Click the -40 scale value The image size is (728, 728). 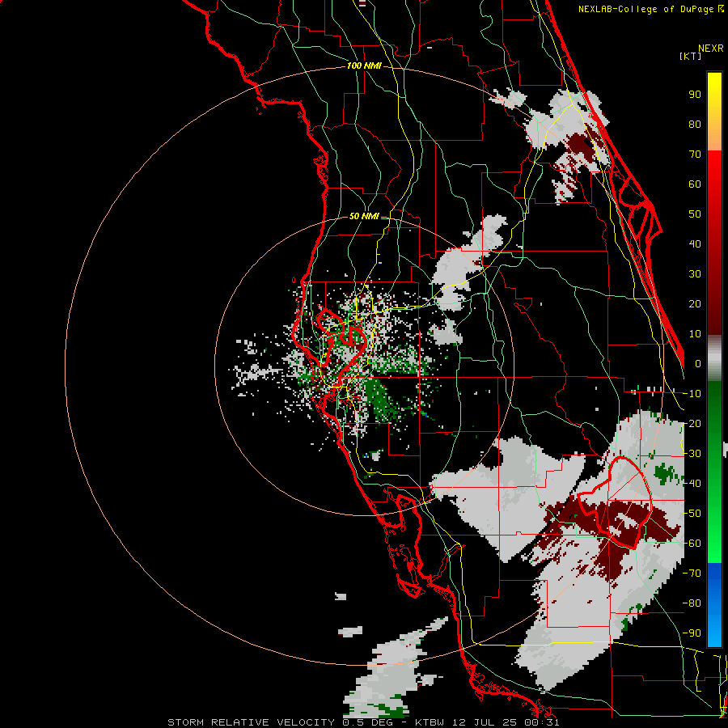click(692, 484)
